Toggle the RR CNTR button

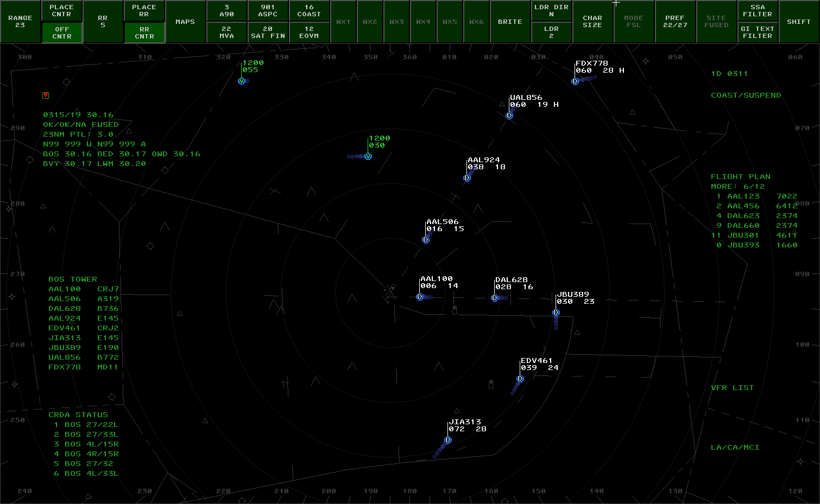point(144,33)
